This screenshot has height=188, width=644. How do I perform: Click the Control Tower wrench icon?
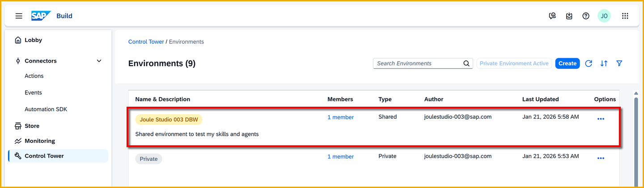tap(18, 156)
